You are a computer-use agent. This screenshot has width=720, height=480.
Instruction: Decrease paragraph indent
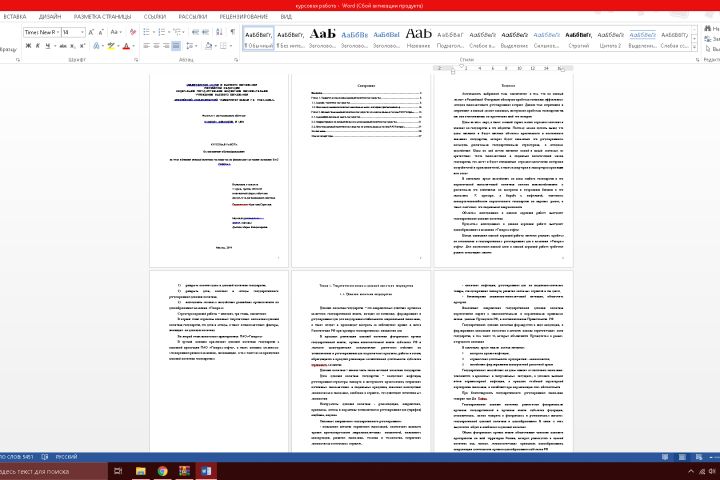point(195,32)
